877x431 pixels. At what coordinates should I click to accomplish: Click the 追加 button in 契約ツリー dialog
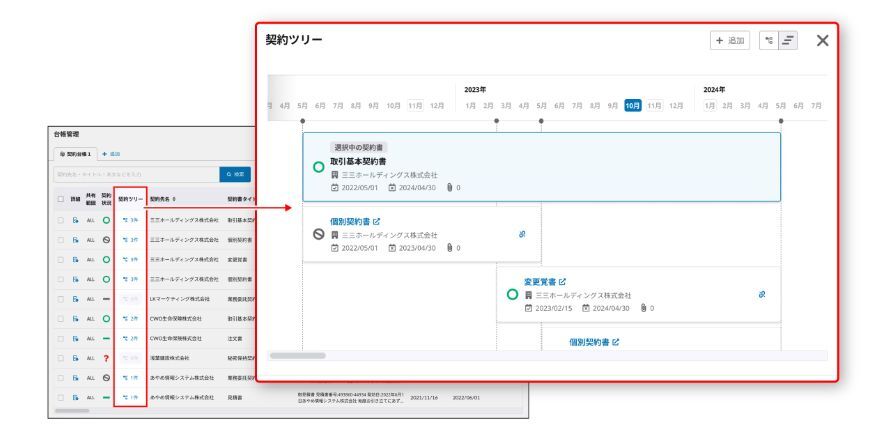pos(730,40)
